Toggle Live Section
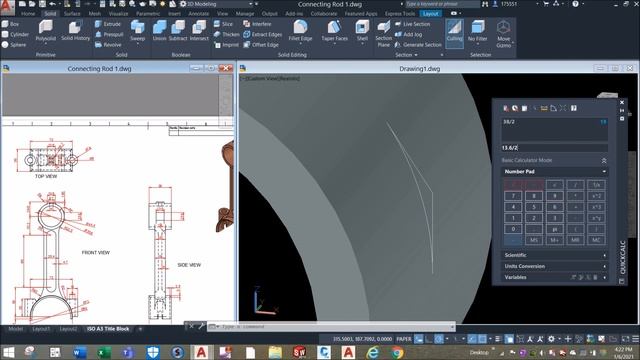Image resolution: width=640 pixels, height=360 pixels. click(412, 24)
